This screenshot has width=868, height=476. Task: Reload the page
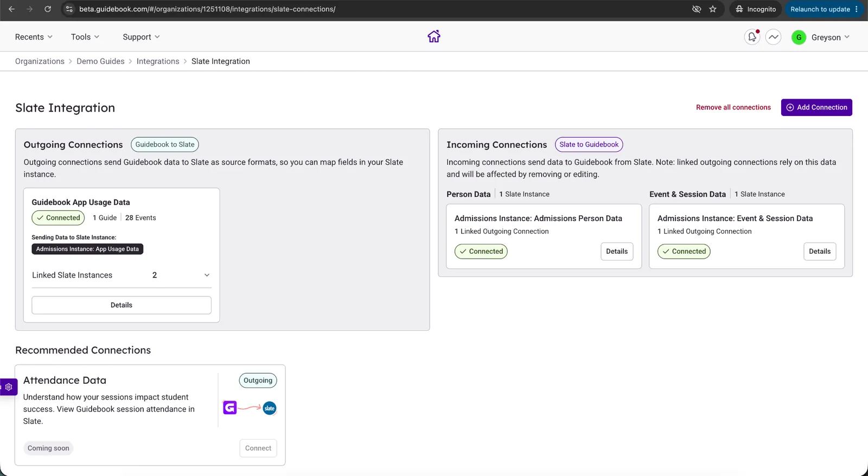(48, 9)
